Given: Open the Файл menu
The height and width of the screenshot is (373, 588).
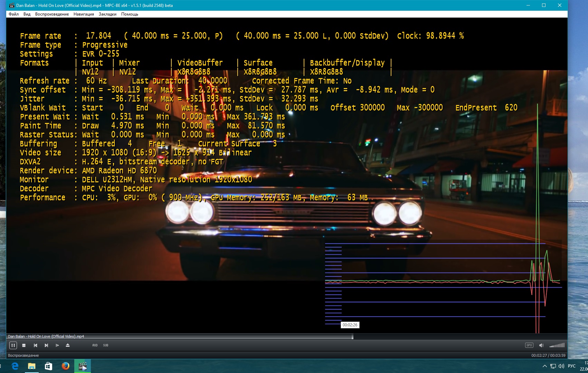Looking at the screenshot, I should coord(14,14).
